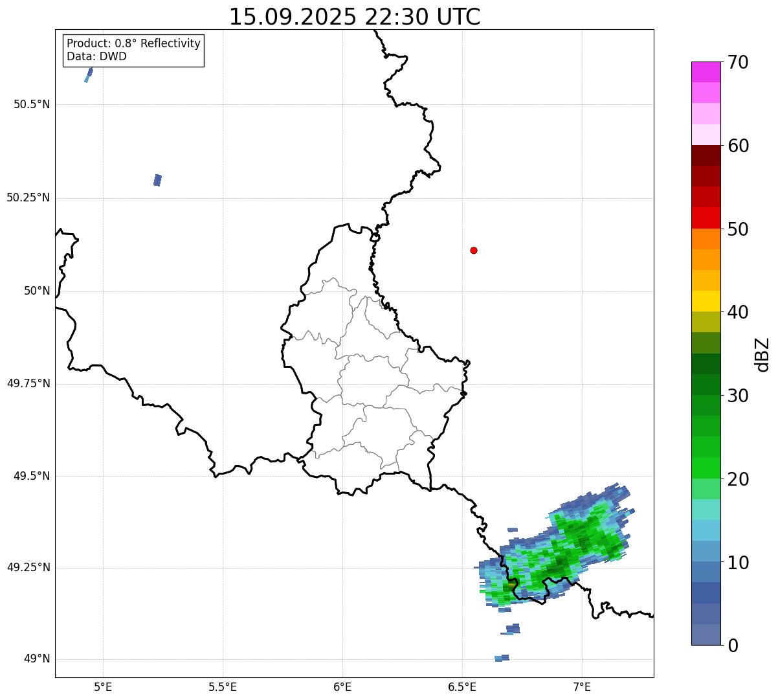Click the 7°E longitude label
Screen dimensions: 778x700
coord(582,686)
